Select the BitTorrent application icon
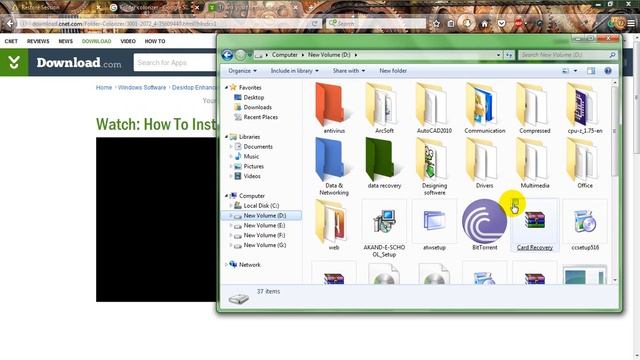The width and height of the screenshot is (640, 360). click(484, 222)
